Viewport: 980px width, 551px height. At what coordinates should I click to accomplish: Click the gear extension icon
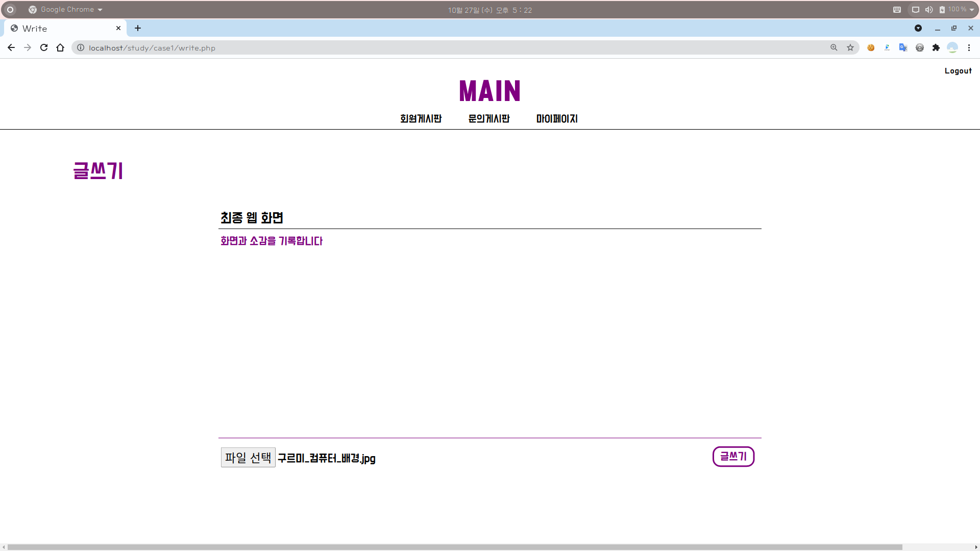(919, 47)
